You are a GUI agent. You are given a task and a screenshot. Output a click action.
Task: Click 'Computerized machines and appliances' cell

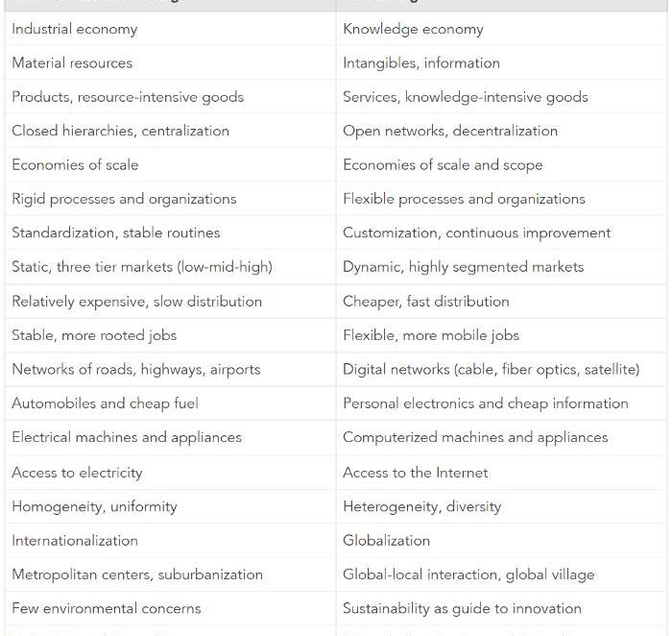click(475, 438)
